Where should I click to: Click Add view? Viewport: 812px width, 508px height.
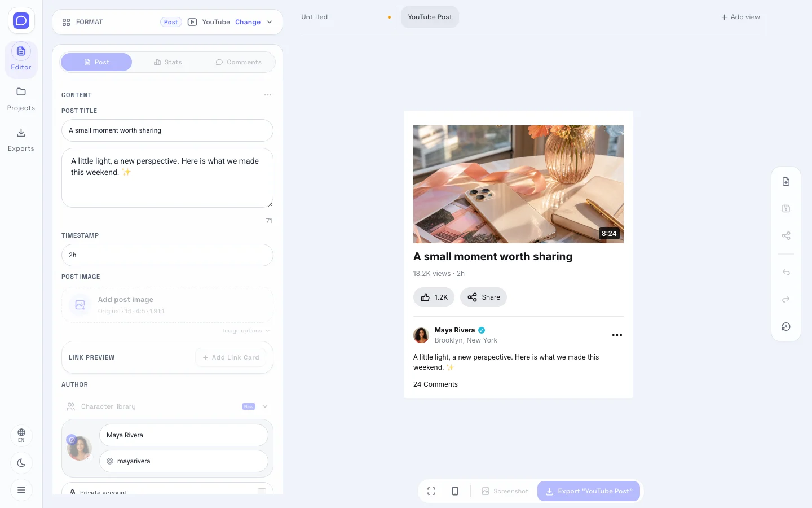740,17
